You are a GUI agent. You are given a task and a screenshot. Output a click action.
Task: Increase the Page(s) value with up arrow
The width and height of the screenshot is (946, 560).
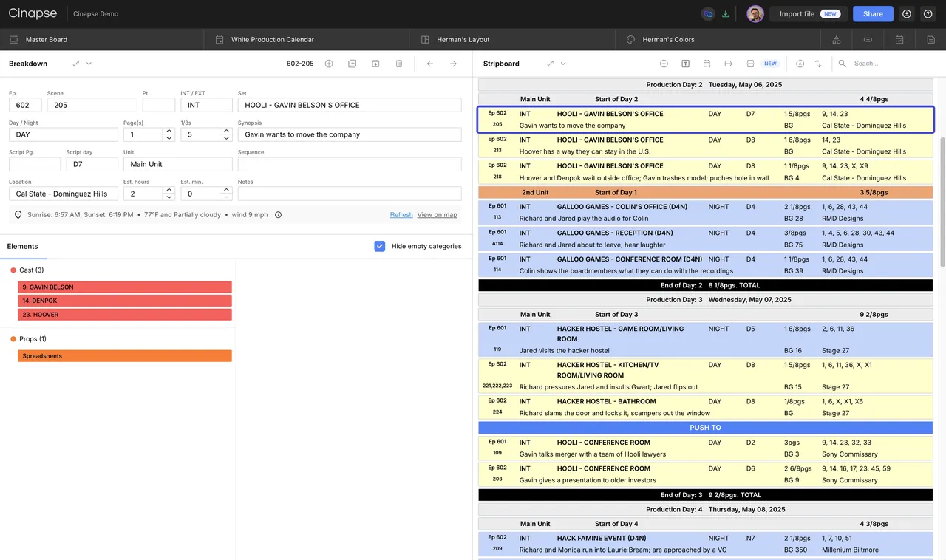(x=169, y=131)
